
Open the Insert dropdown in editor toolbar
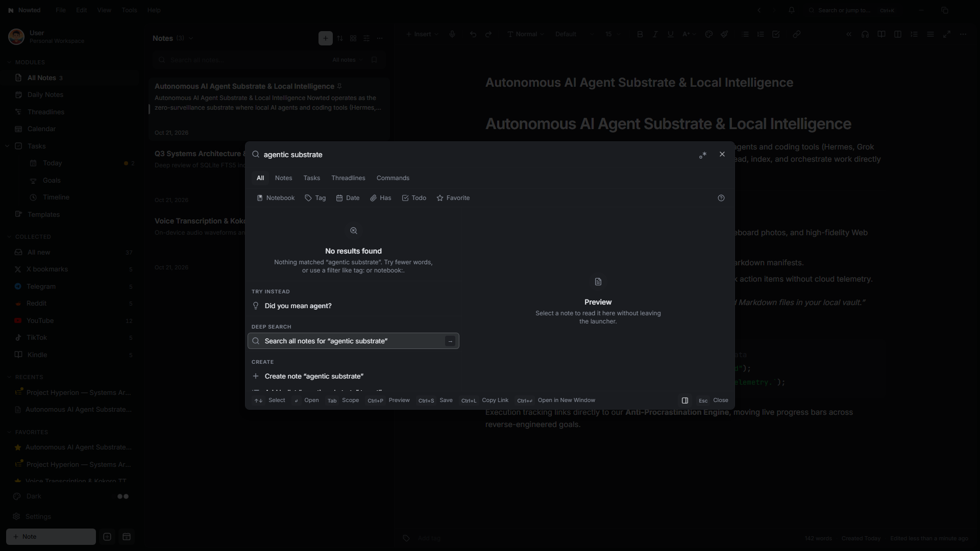[x=422, y=34]
